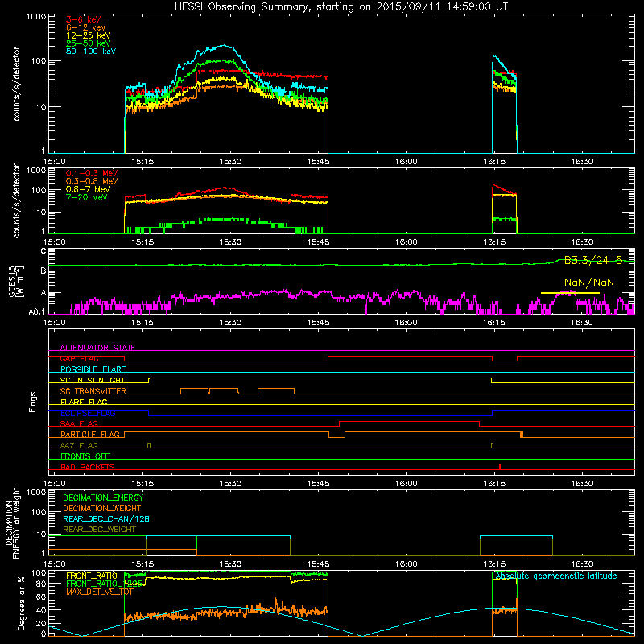The height and width of the screenshot is (644, 644).
Task: Click the "15:45" time label under the GOES panel
Action: (x=318, y=323)
